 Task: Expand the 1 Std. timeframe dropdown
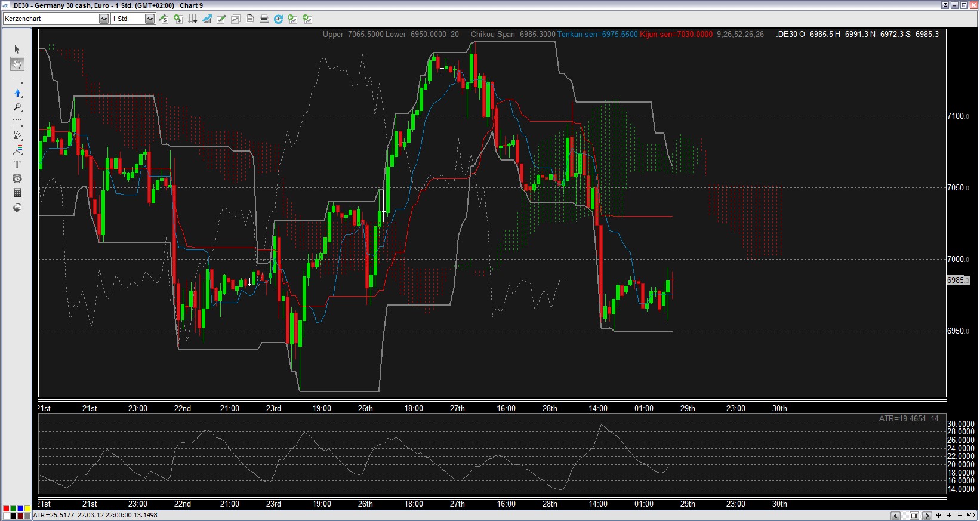(149, 19)
